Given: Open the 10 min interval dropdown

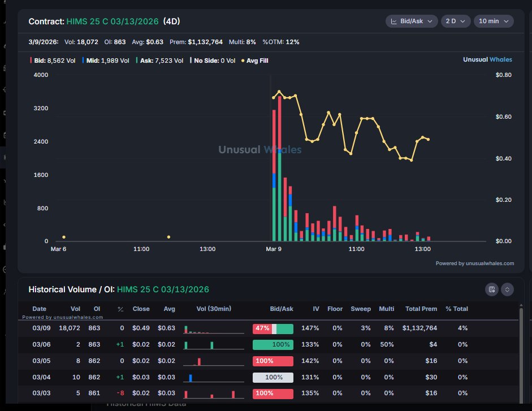Looking at the screenshot, I should tap(494, 21).
